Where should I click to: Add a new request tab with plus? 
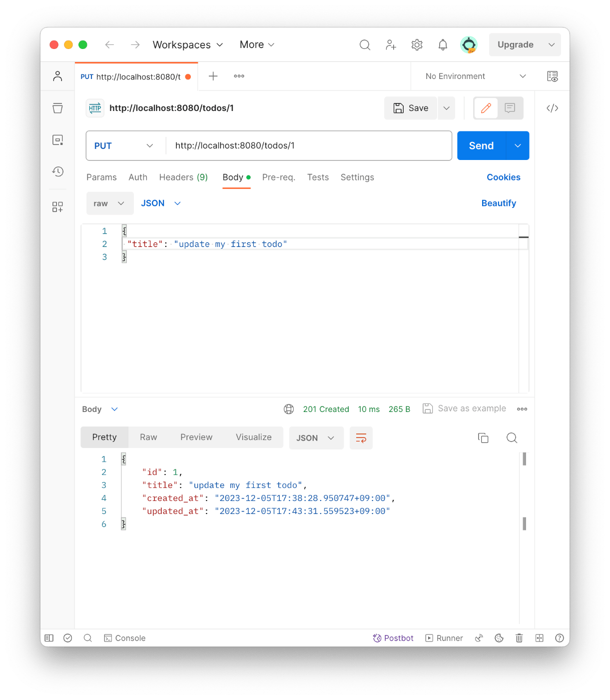point(213,76)
